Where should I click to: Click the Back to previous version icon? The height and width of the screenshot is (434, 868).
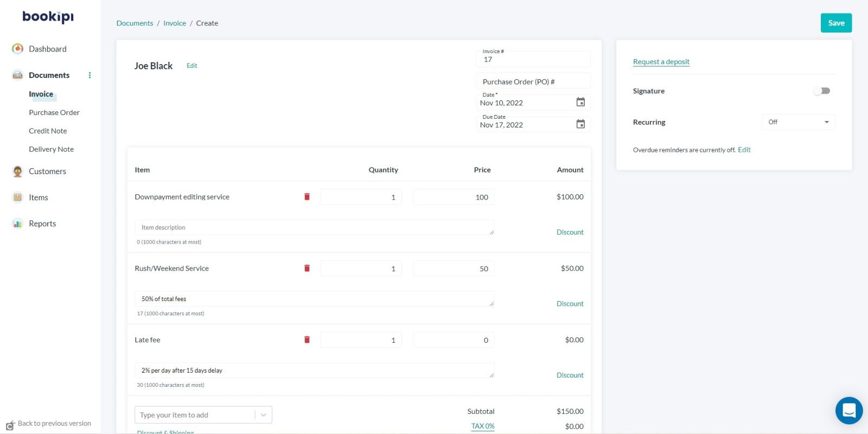(x=10, y=425)
